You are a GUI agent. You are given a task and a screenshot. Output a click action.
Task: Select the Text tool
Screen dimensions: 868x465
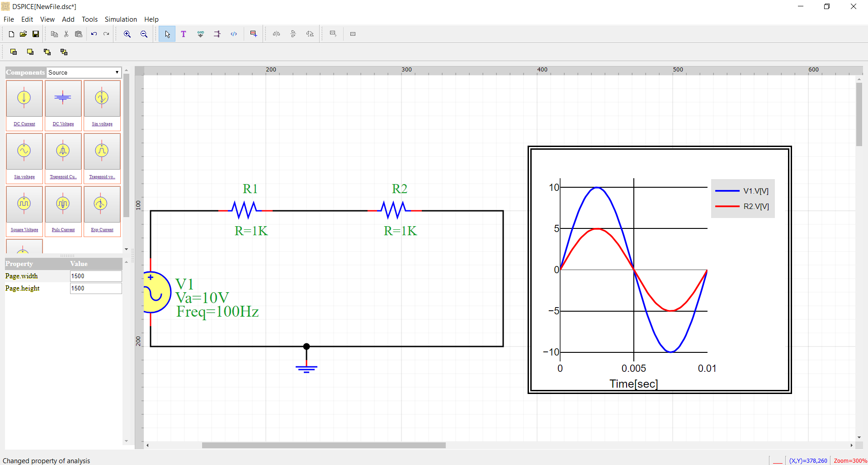(184, 34)
